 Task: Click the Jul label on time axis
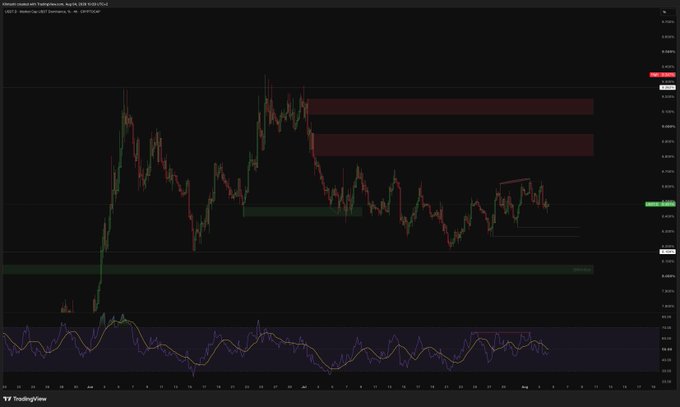[304, 386]
